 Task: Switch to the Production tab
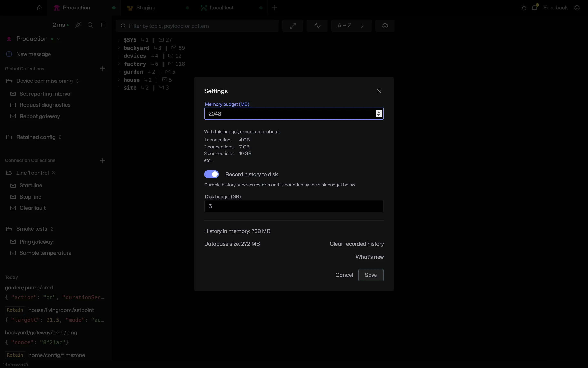84,8
